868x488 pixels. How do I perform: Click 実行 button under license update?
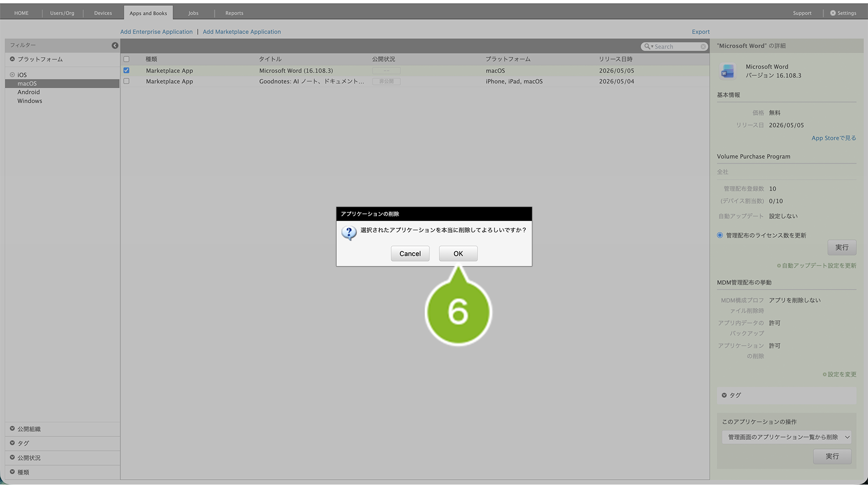842,247
